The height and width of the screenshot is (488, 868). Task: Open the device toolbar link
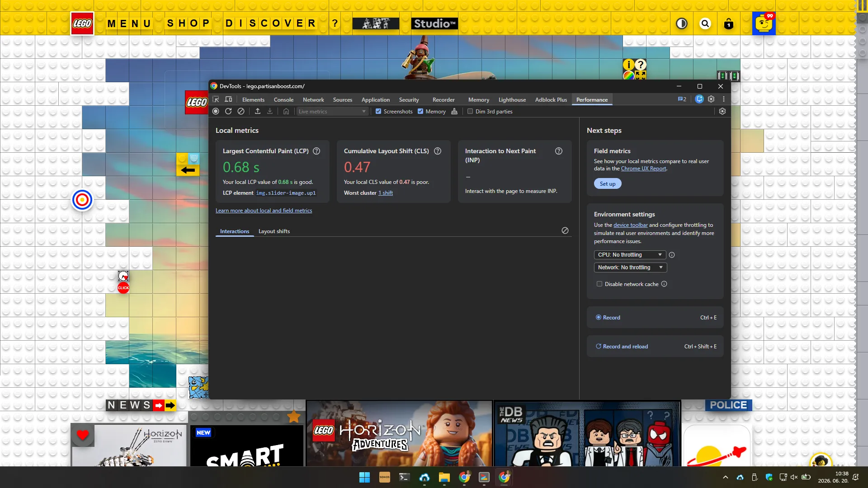630,225
